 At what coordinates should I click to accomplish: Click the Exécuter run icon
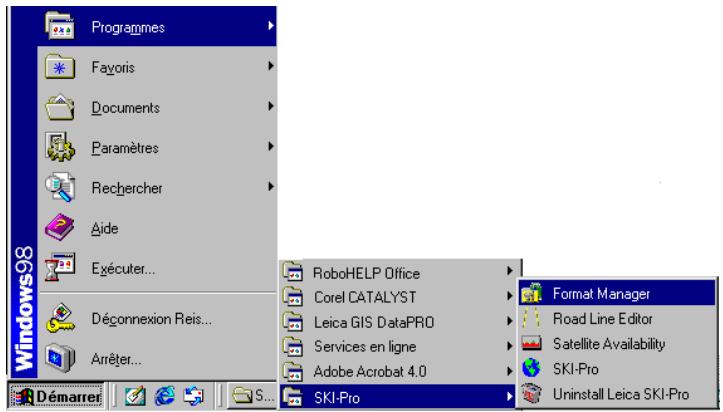pyautogui.click(x=60, y=267)
